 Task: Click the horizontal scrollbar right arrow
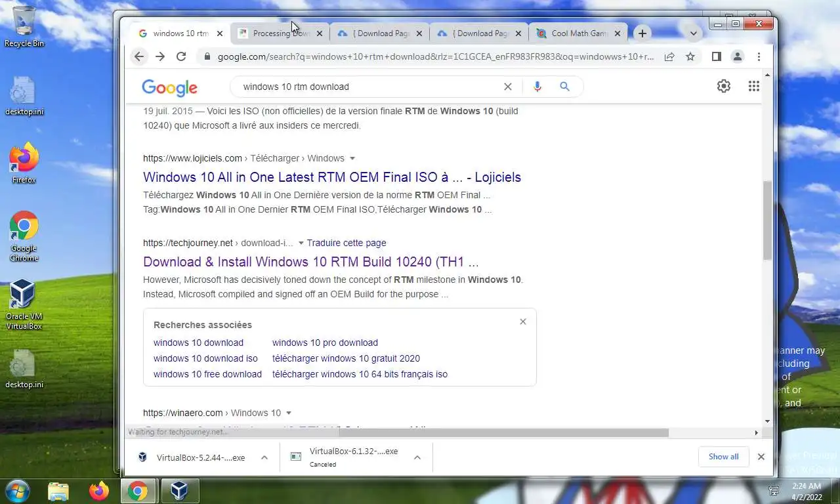(x=756, y=432)
